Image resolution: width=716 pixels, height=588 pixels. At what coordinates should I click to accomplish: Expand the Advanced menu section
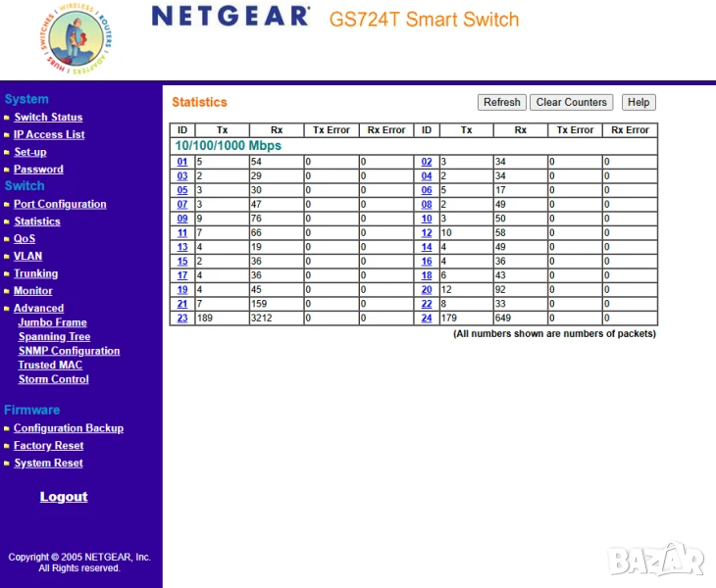(x=38, y=308)
